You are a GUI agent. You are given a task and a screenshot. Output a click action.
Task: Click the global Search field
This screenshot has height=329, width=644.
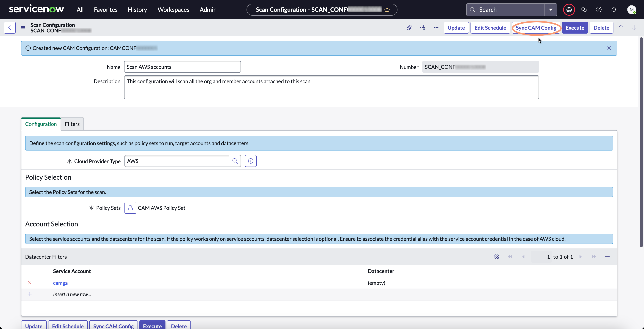pos(505,10)
